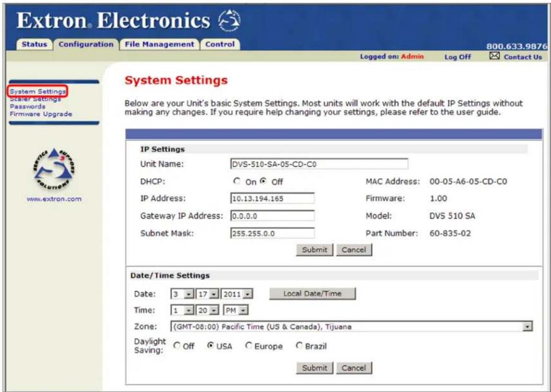Click the Local Date/Time button
Screen dimensions: 551x392
coord(312,294)
